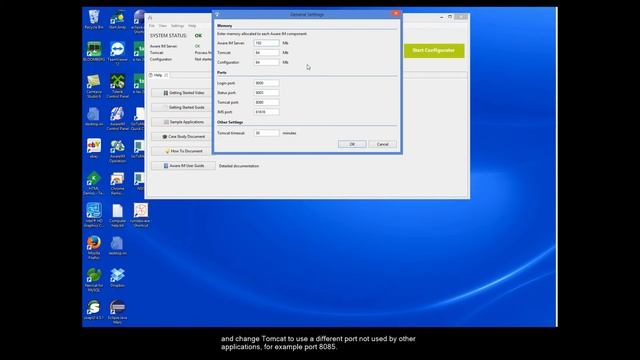The width and height of the screenshot is (640, 360).
Task: Click the Detailed documentation text
Action: coord(239,166)
